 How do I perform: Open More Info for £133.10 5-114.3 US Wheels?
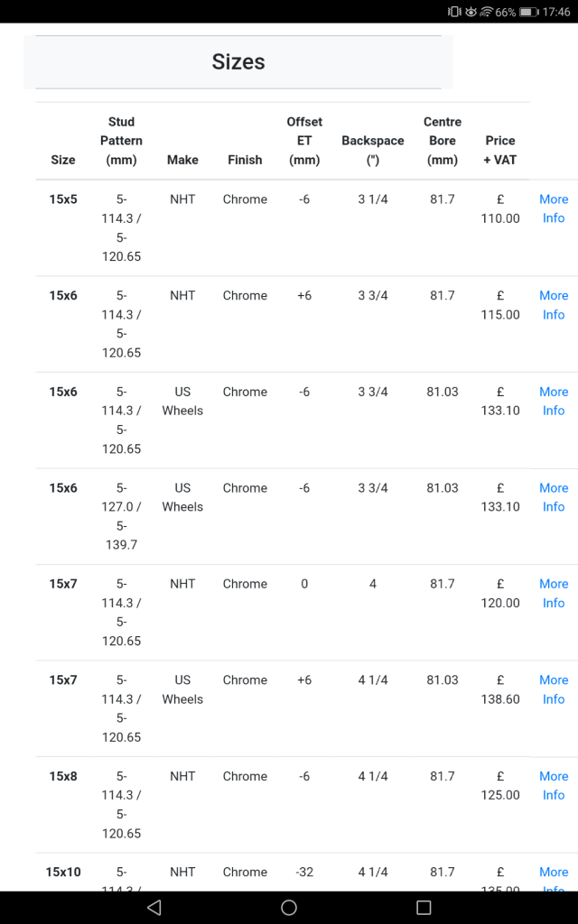coord(554,402)
